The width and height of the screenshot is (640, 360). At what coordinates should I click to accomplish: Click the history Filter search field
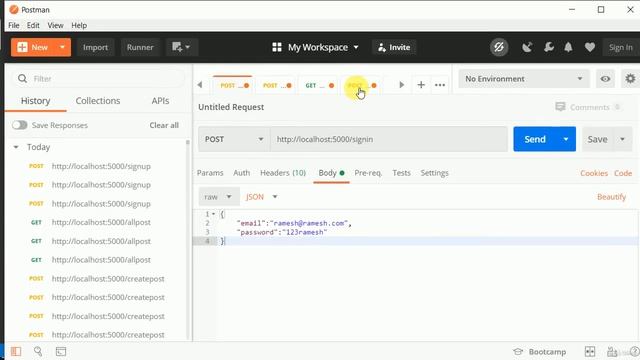pos(99,78)
